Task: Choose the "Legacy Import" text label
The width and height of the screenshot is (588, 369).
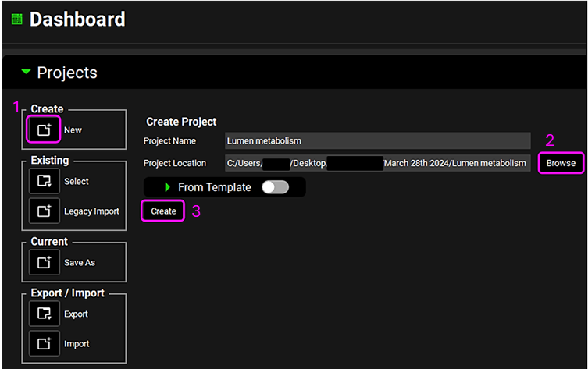Action: click(91, 211)
